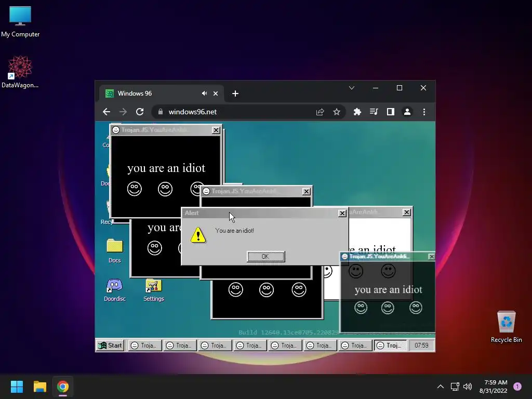Open the Windows 96 Start menu
This screenshot has width=532, height=399.
[110, 345]
